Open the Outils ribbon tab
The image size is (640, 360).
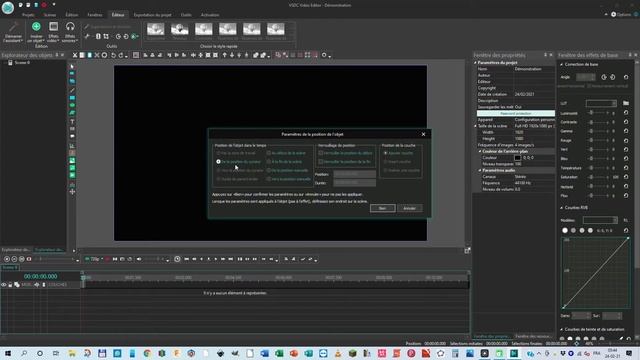coord(186,15)
